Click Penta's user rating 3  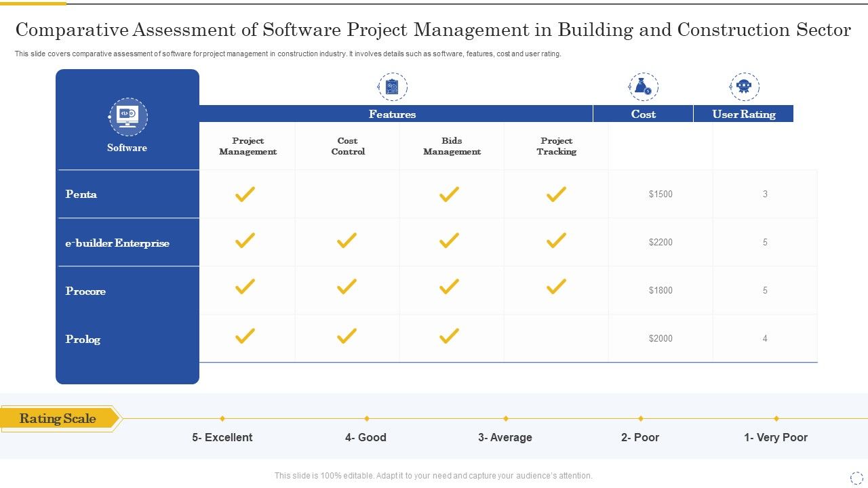[x=765, y=195]
